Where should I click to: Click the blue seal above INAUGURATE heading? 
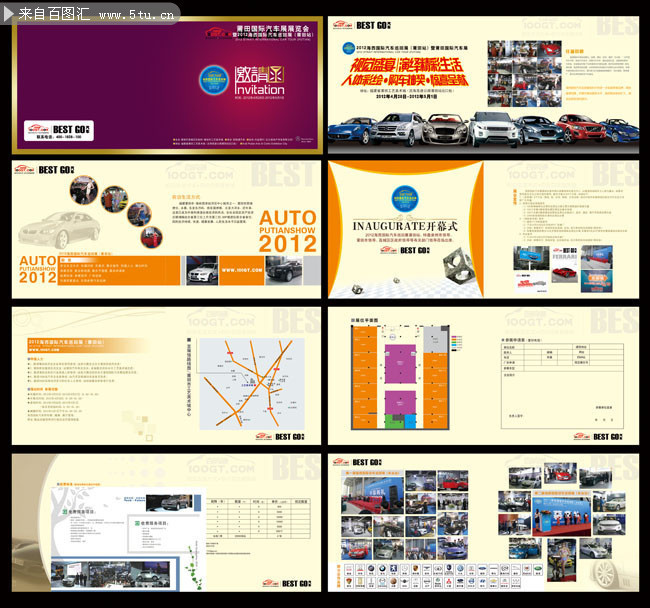point(405,199)
